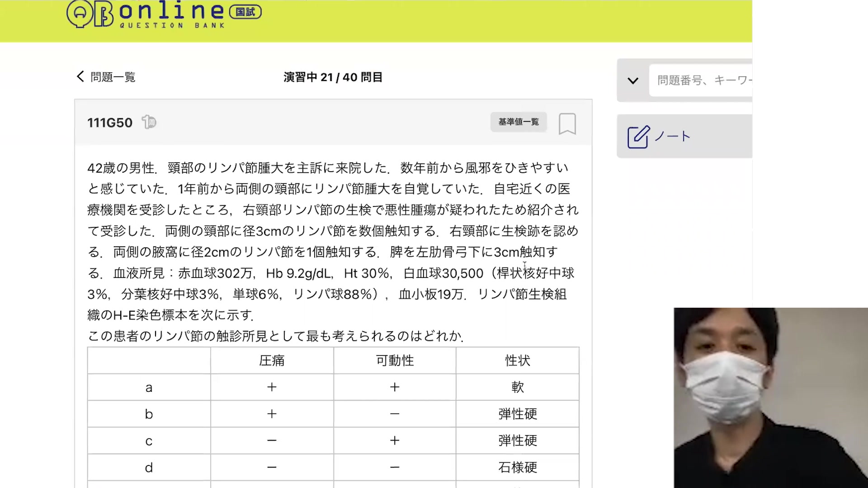Click the icon next to 111G50
This screenshot has height=488, width=868.
149,122
